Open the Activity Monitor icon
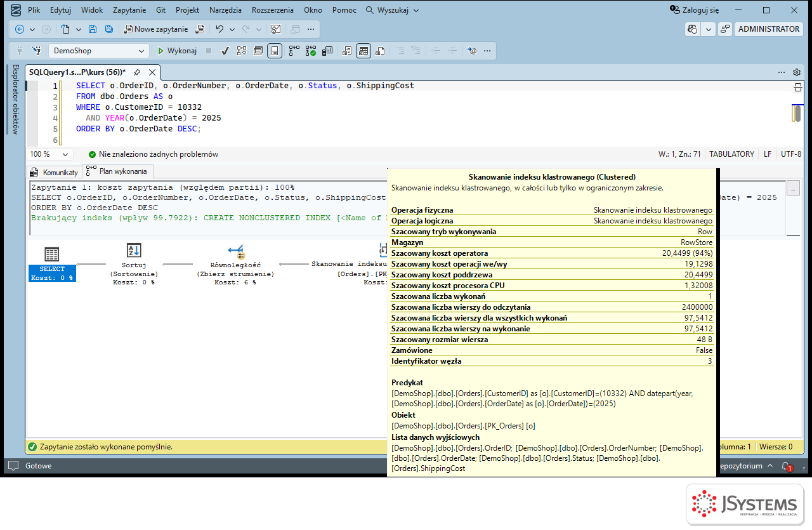The width and height of the screenshot is (812, 530). click(x=276, y=29)
